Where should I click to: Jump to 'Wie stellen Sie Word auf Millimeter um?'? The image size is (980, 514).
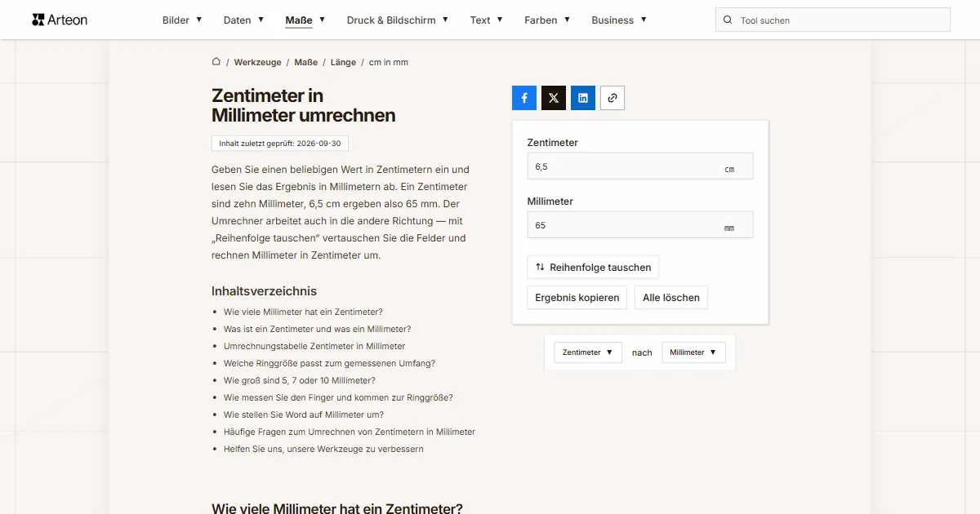(x=304, y=414)
